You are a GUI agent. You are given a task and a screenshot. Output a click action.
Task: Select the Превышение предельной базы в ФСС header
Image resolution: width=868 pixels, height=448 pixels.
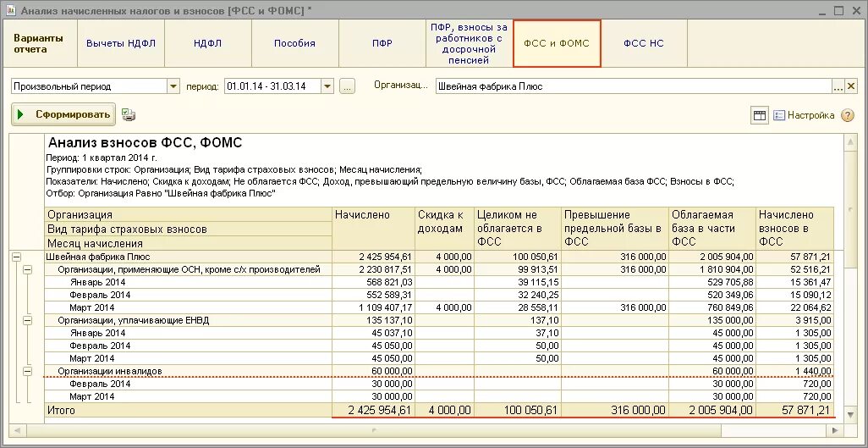point(615,229)
